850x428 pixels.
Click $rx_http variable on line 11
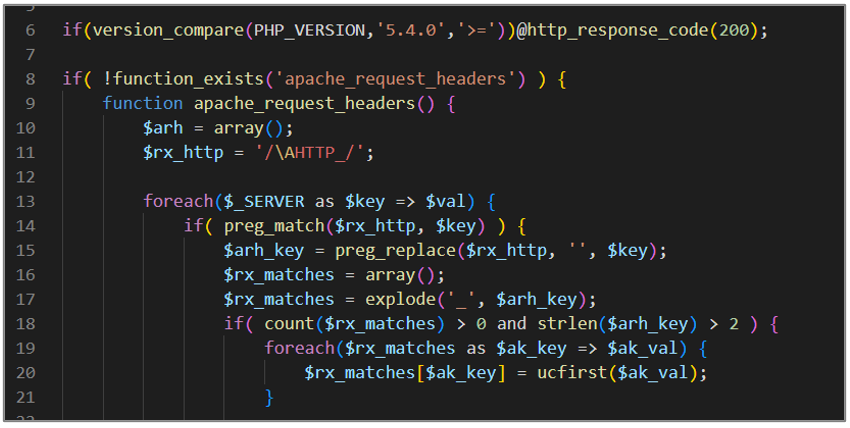pyautogui.click(x=183, y=152)
